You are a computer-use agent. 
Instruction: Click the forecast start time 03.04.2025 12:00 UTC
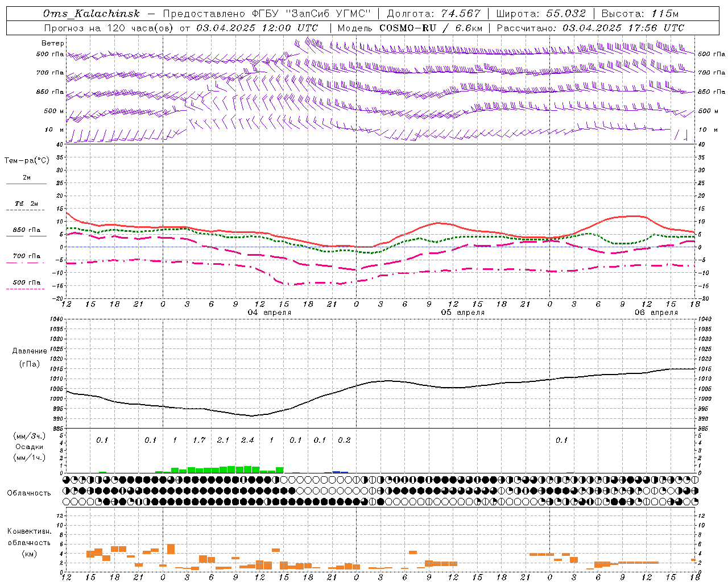pyautogui.click(x=257, y=28)
